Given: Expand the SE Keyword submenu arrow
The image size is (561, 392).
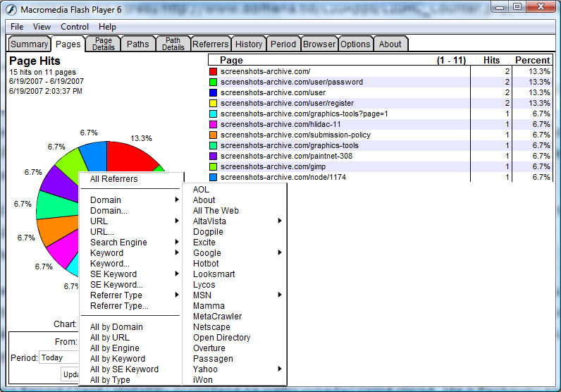Looking at the screenshot, I should tap(177, 274).
